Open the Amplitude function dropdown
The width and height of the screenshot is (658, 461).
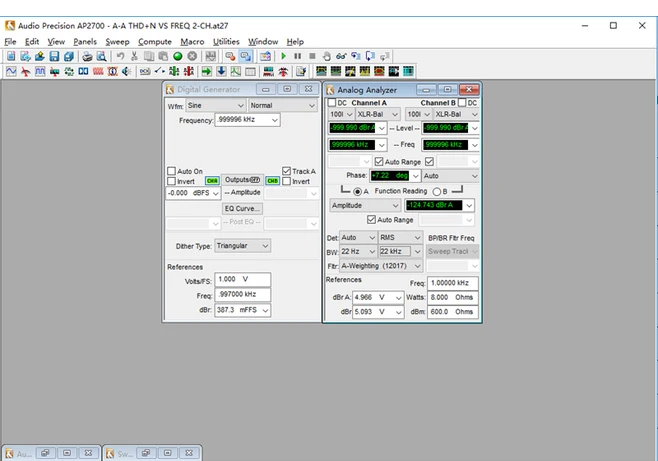tap(365, 206)
